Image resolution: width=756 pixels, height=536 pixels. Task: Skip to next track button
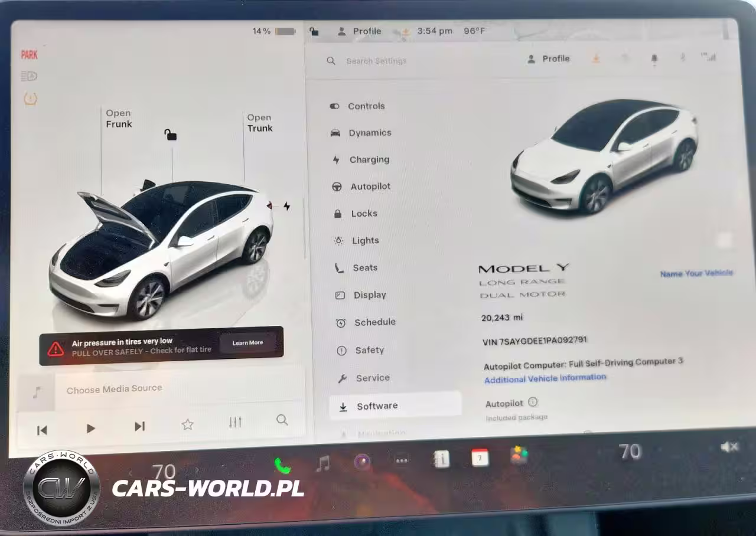[x=139, y=426]
